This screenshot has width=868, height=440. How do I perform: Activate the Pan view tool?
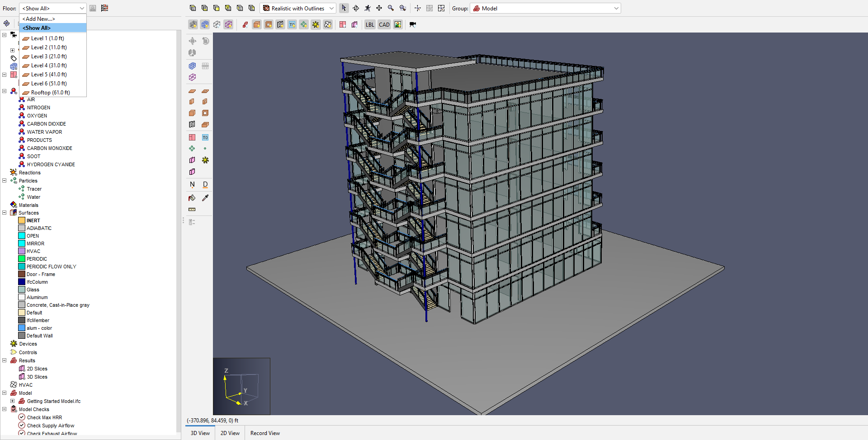tap(379, 8)
